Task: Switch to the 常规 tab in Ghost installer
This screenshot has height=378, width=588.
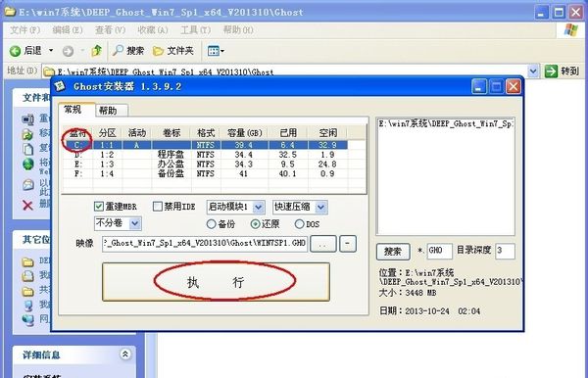Action: (76, 110)
